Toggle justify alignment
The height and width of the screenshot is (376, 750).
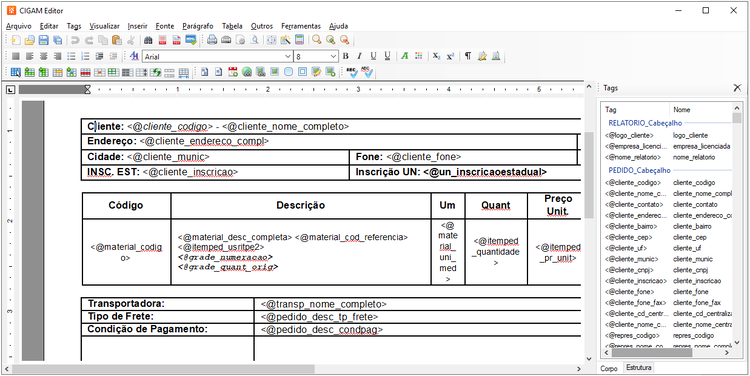click(x=16, y=56)
